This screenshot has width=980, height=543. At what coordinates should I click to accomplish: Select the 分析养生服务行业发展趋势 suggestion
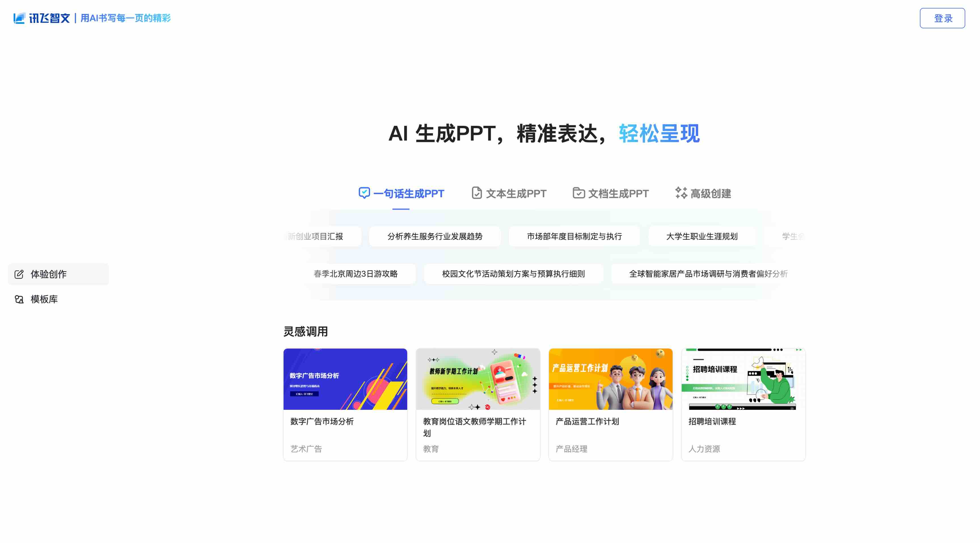pos(435,237)
